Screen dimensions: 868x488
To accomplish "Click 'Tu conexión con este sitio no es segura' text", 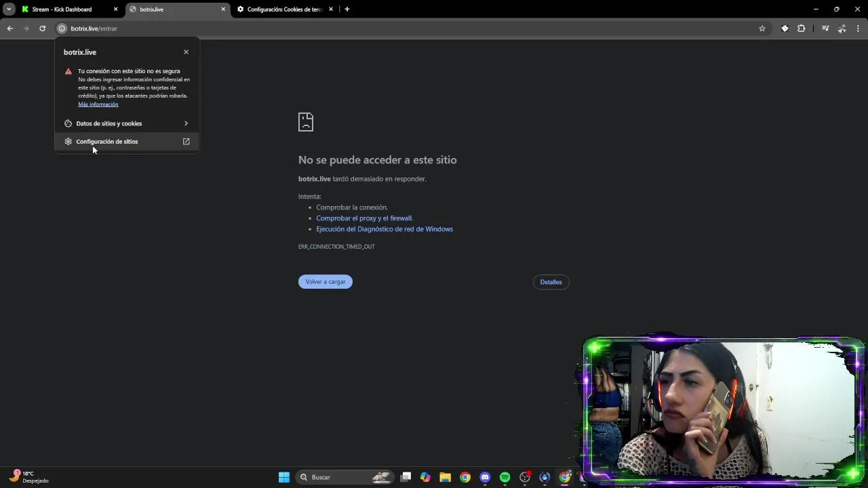I will (x=129, y=71).
